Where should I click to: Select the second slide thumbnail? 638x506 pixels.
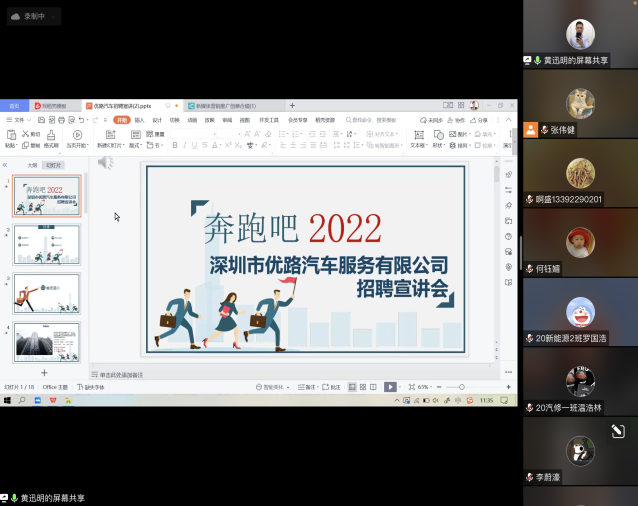point(47,244)
